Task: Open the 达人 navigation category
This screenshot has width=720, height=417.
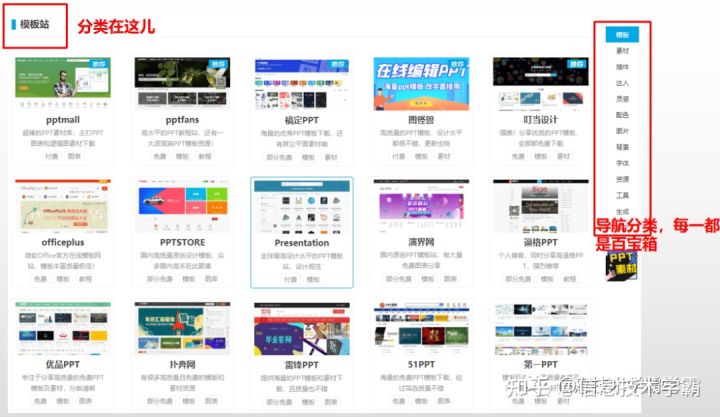Action: tap(622, 83)
